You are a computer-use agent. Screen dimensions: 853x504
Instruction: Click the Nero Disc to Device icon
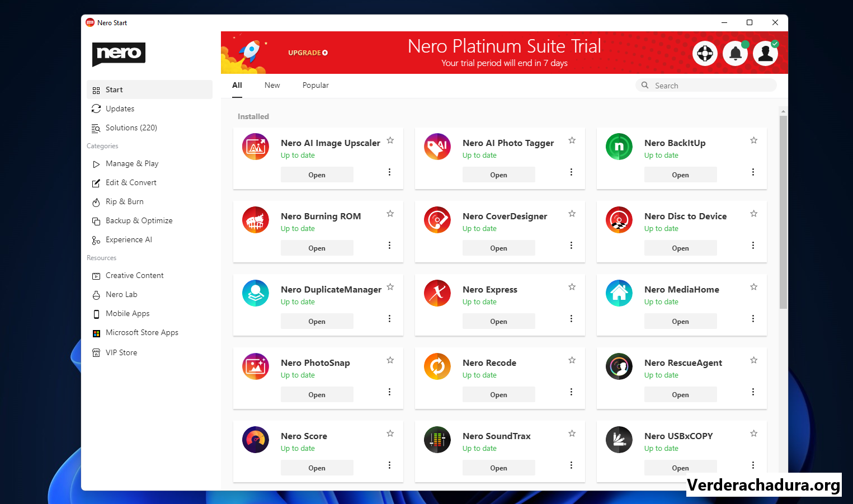click(x=619, y=220)
